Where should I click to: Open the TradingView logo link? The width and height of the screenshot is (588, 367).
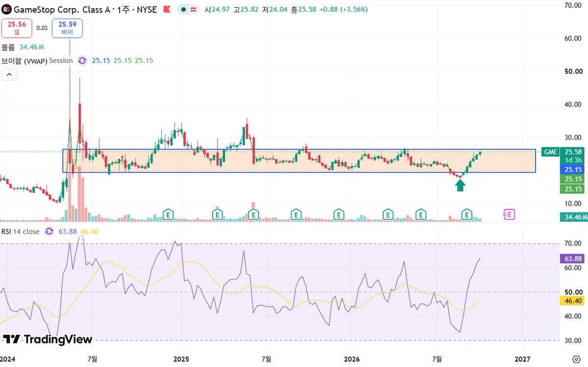point(48,339)
